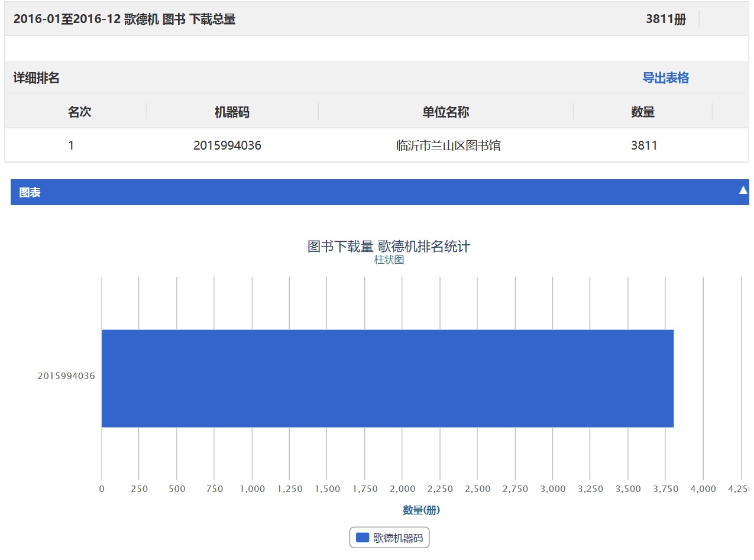
Task: Click the 数量 column header
Action: pyautogui.click(x=643, y=112)
